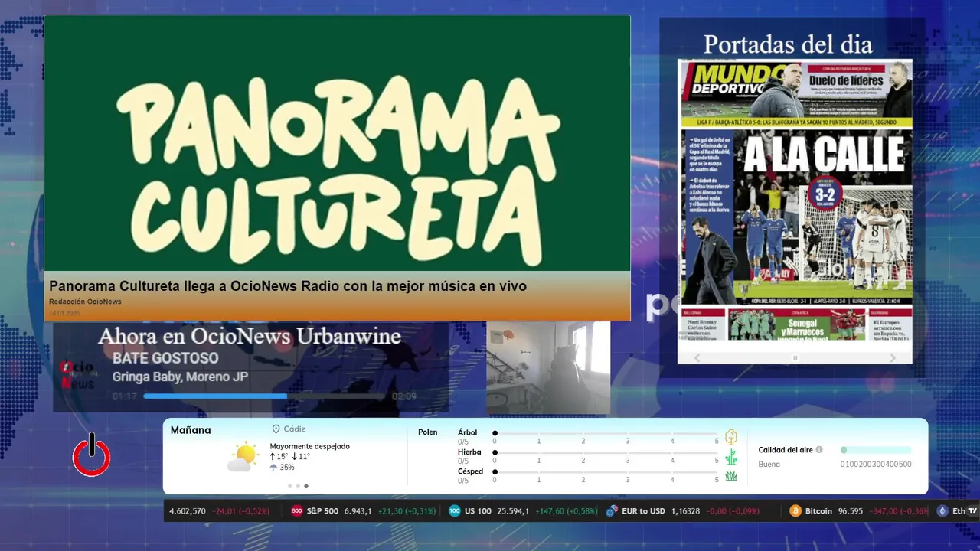Open the Panorama Cultureta news headline
The image size is (980, 551).
pyautogui.click(x=288, y=286)
